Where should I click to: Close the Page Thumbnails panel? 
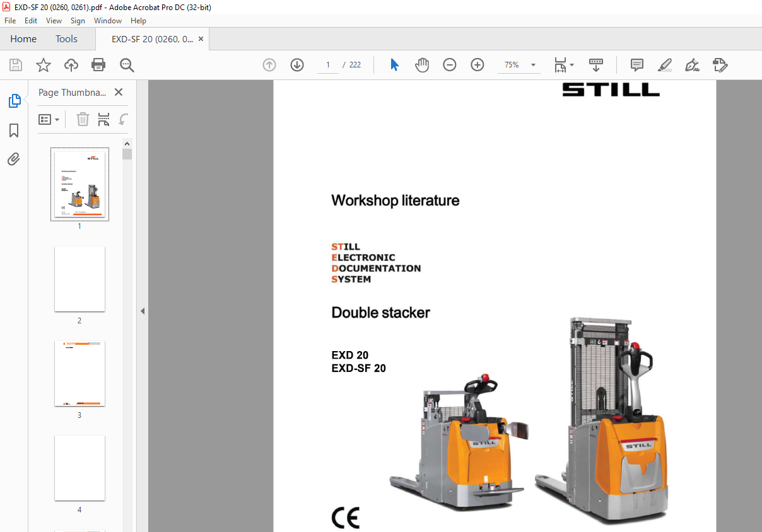pos(119,92)
